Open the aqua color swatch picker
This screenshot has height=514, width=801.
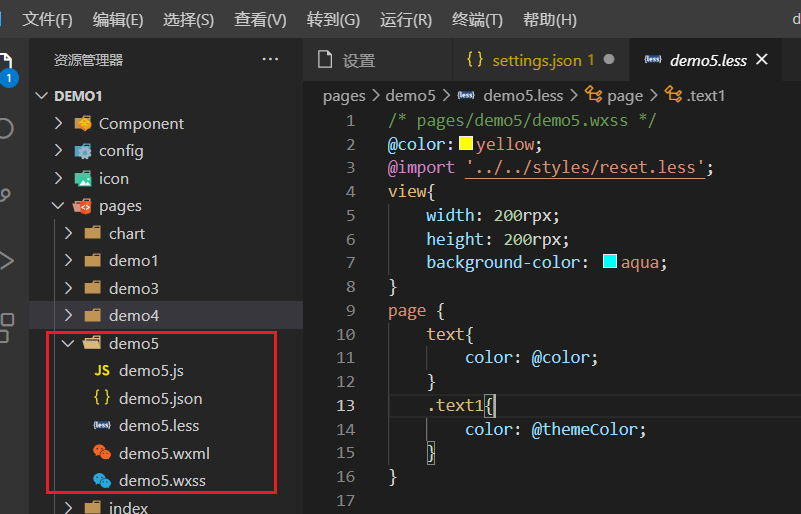[x=609, y=261]
